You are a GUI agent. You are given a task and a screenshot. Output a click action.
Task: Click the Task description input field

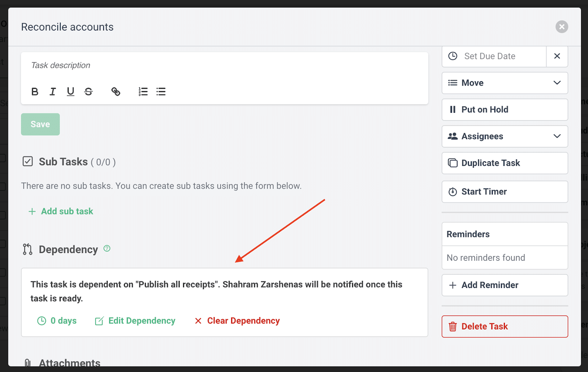pyautogui.click(x=147, y=65)
